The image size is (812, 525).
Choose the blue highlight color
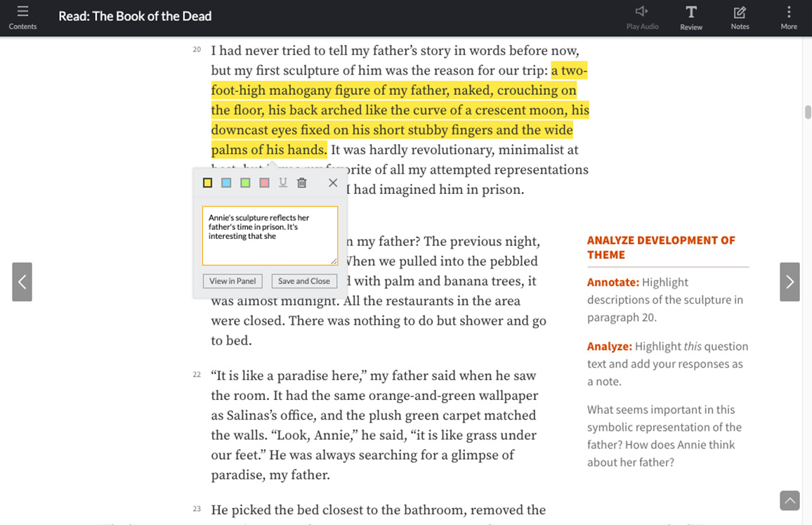pyautogui.click(x=226, y=183)
